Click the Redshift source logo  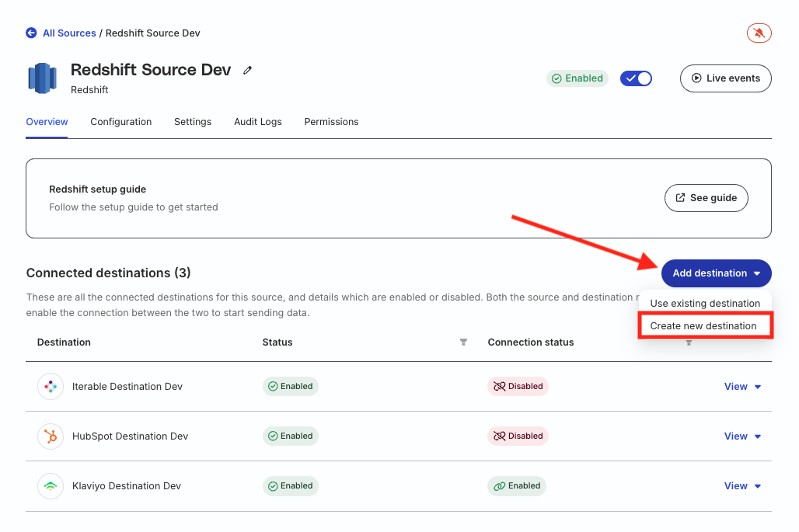pyautogui.click(x=43, y=78)
